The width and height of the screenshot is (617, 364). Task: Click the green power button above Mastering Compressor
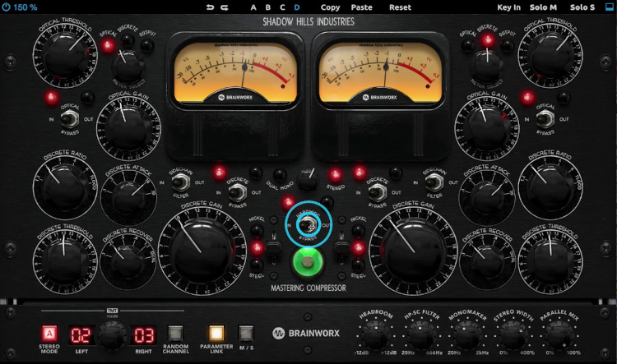click(308, 261)
